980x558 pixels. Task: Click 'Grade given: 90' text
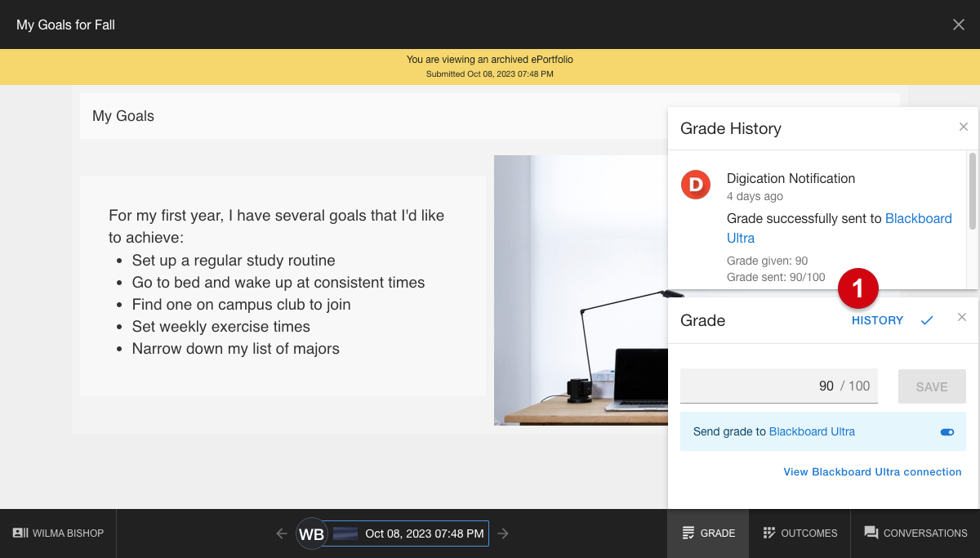click(768, 261)
